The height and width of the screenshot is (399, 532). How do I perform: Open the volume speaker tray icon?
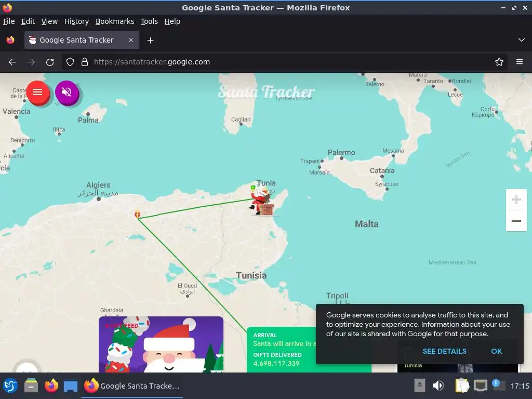(438, 385)
